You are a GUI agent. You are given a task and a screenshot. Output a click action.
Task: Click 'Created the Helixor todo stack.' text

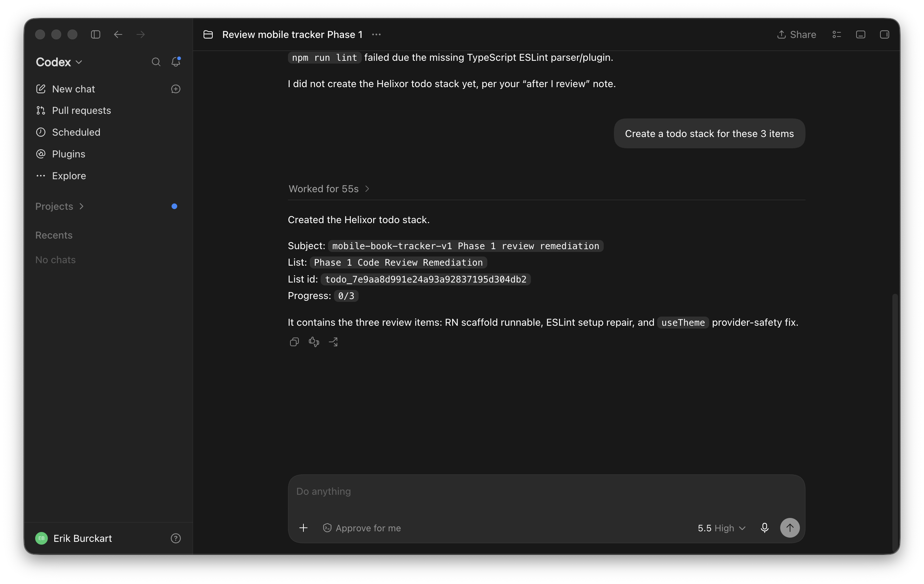359,220
